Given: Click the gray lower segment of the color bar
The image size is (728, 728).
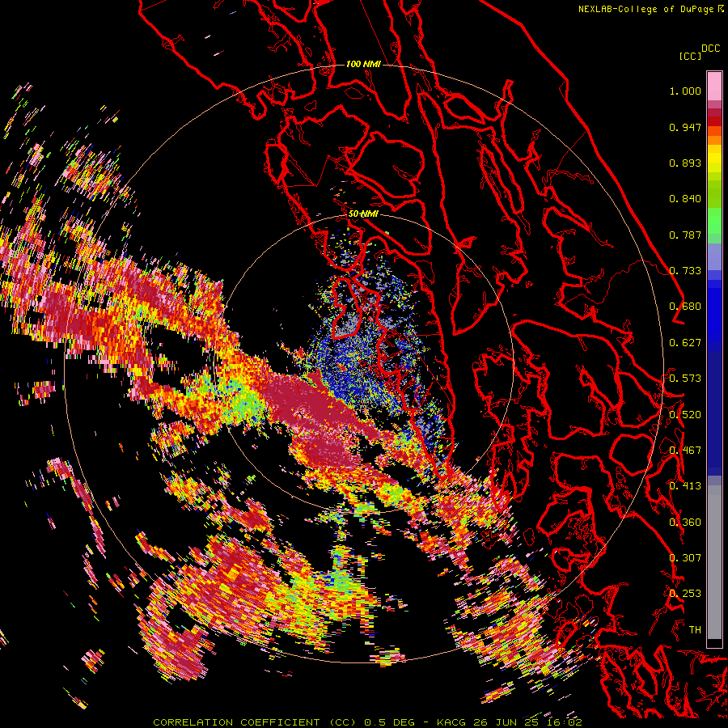Looking at the screenshot, I should point(714,562).
